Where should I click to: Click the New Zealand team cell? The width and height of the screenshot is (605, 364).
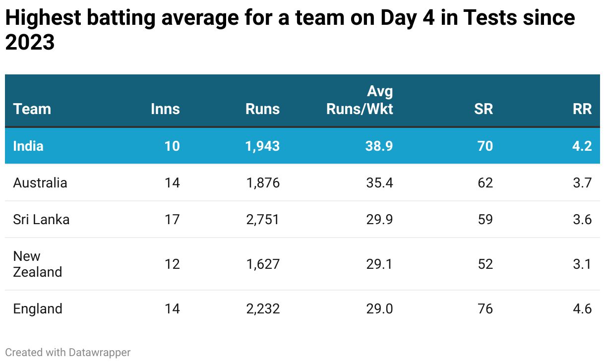click(37, 264)
